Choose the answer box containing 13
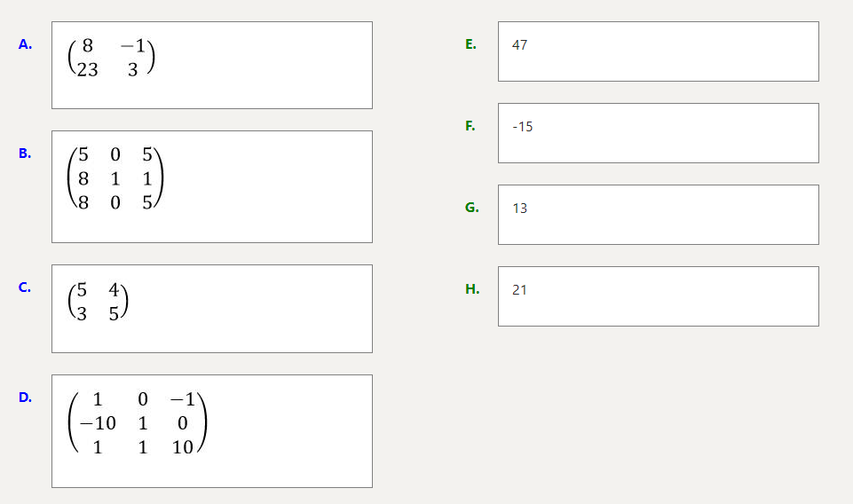 tap(658, 215)
